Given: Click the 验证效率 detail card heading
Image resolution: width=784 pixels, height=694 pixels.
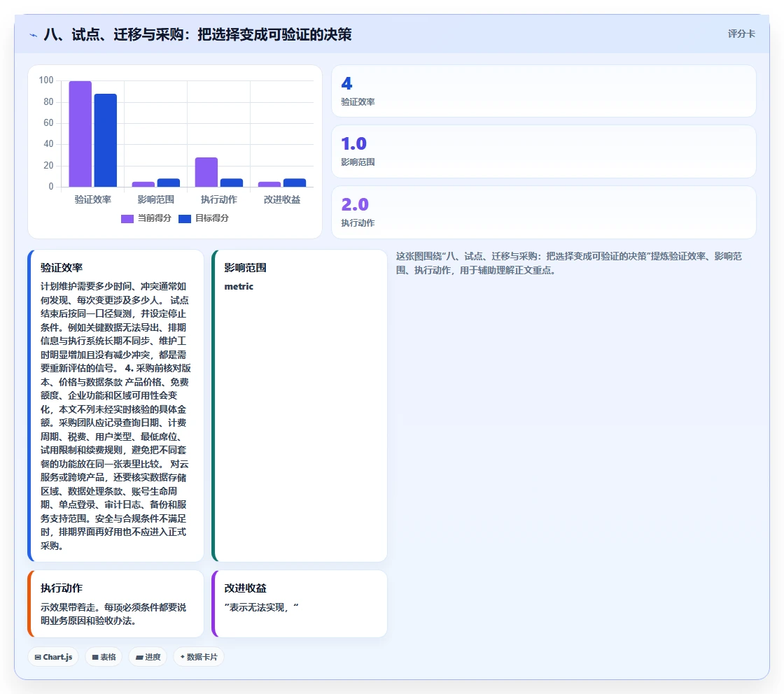Looking at the screenshot, I should 62,268.
